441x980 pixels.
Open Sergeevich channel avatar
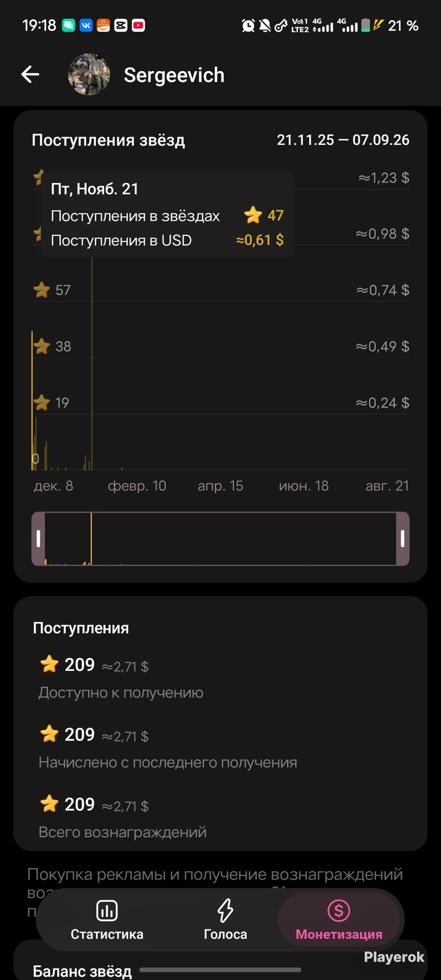(x=89, y=75)
